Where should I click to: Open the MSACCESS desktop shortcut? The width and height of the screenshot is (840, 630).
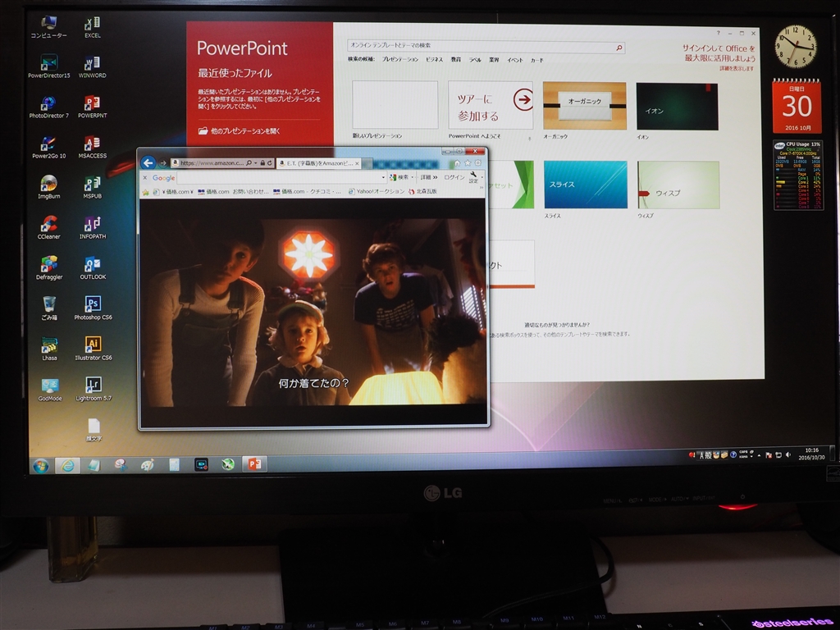click(92, 148)
